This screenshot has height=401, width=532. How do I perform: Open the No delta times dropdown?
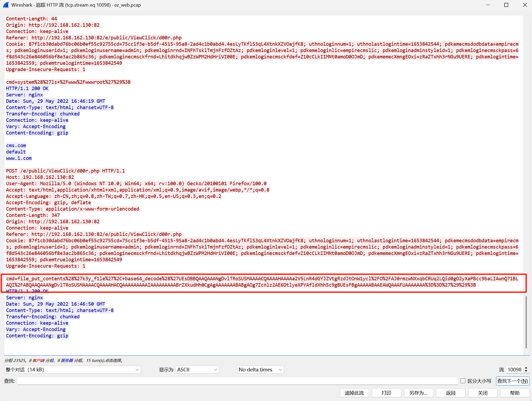click(x=260, y=370)
